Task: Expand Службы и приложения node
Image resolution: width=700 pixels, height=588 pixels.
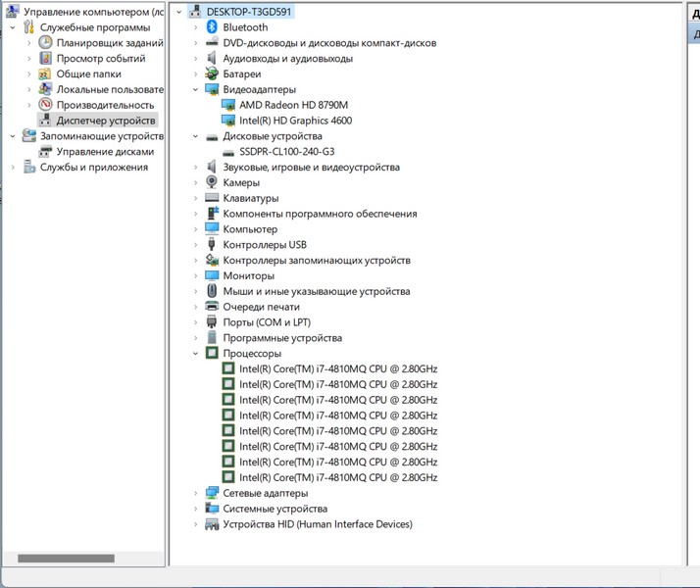Action: (x=13, y=168)
